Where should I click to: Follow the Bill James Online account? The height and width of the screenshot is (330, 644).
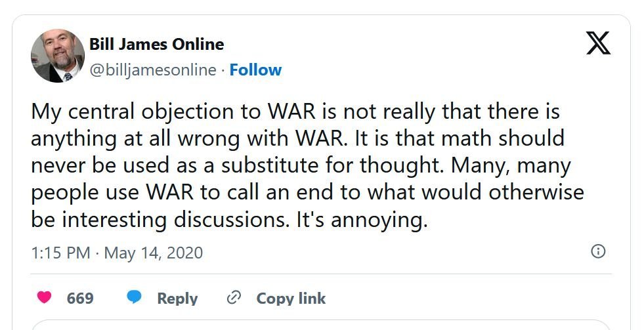pyautogui.click(x=255, y=70)
